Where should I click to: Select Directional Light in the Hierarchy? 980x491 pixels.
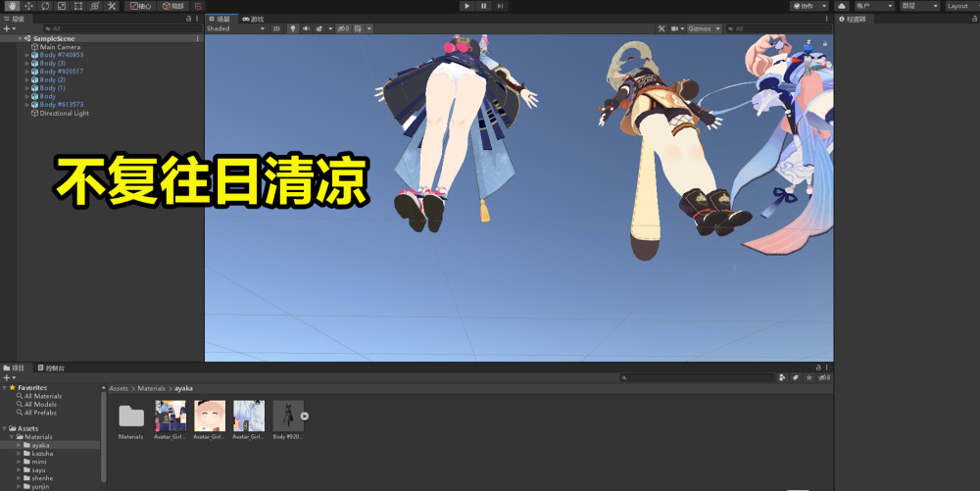pos(64,113)
